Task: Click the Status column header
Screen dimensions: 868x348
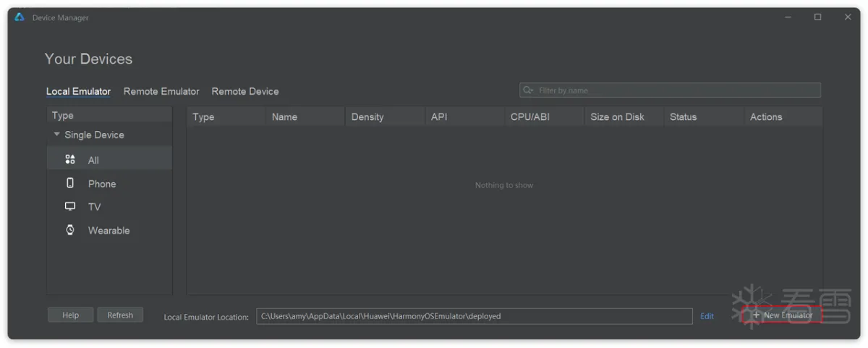Action: point(703,116)
